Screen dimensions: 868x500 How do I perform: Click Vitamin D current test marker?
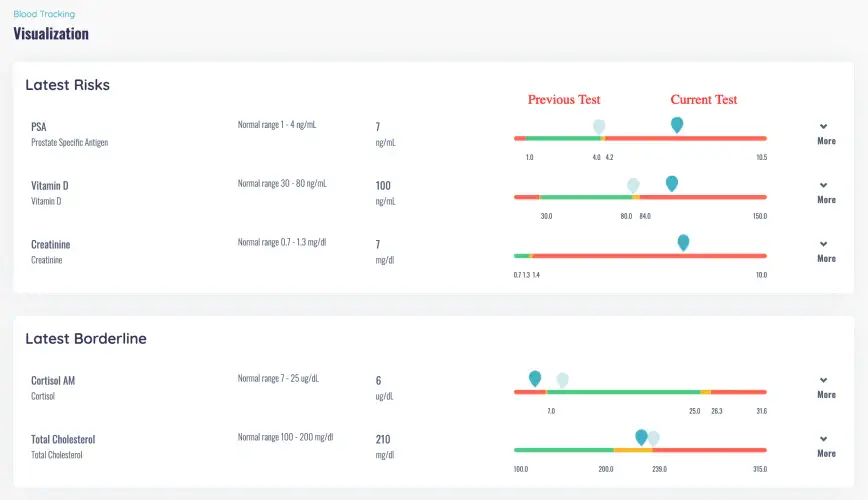(x=672, y=183)
